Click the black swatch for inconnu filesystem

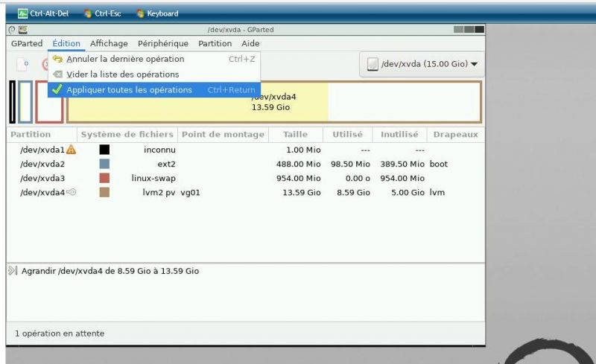pos(104,150)
